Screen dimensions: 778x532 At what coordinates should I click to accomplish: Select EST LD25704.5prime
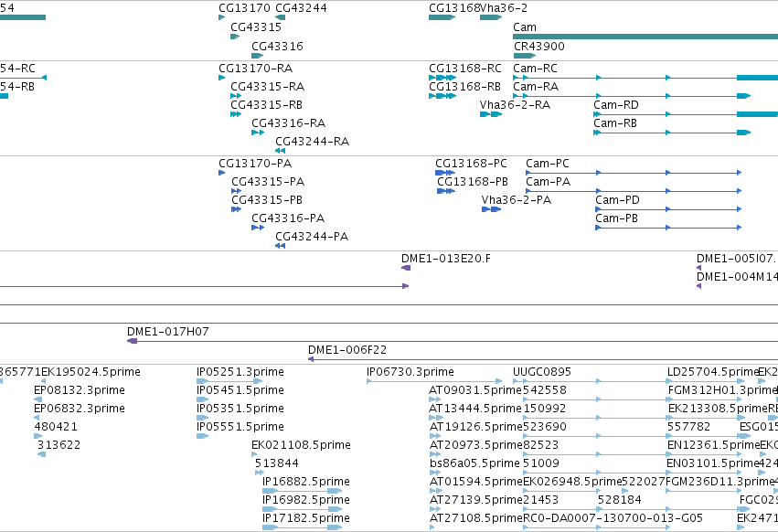point(713,372)
